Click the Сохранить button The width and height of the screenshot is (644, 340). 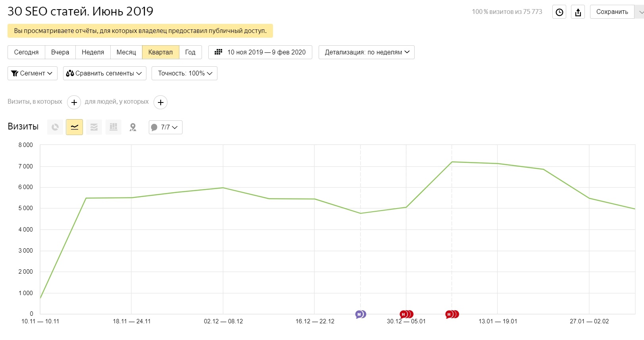612,12
